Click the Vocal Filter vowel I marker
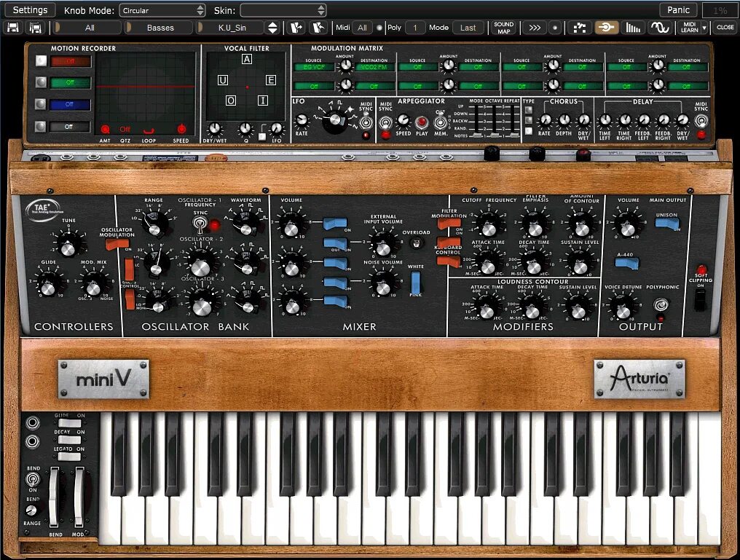 pos(263,100)
